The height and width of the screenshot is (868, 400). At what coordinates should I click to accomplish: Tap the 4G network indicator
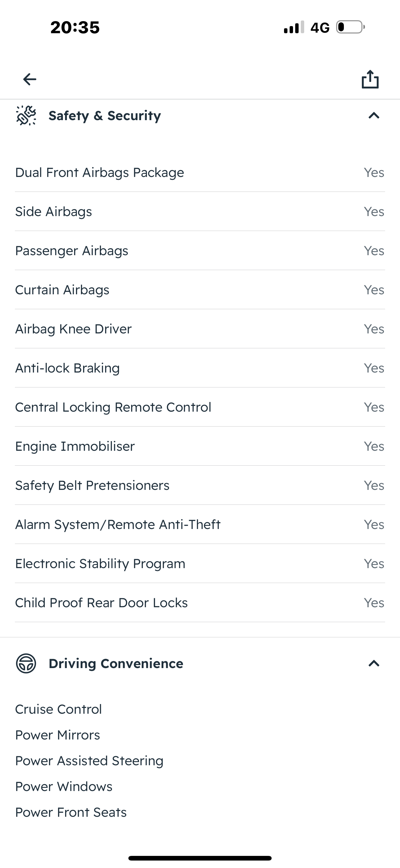319,28
